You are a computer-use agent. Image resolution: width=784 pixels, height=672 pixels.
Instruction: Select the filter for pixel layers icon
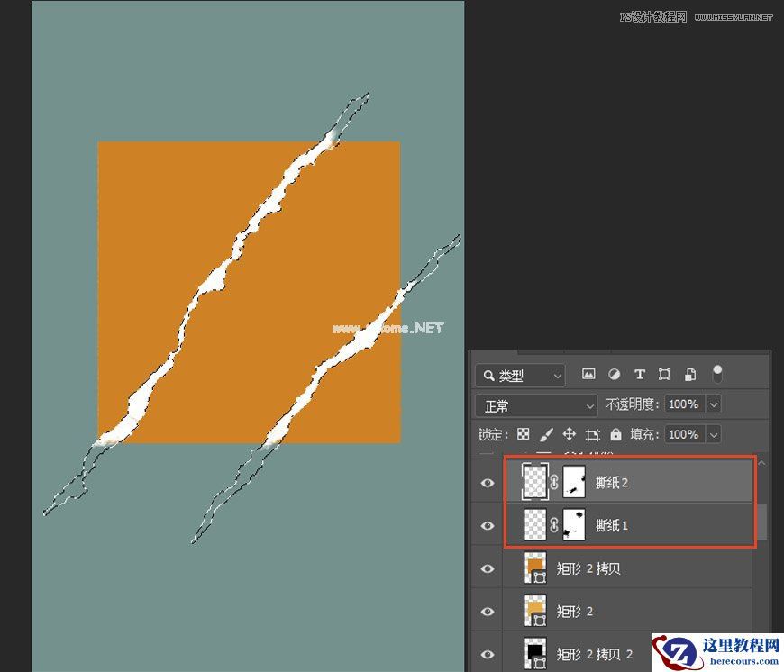(591, 374)
